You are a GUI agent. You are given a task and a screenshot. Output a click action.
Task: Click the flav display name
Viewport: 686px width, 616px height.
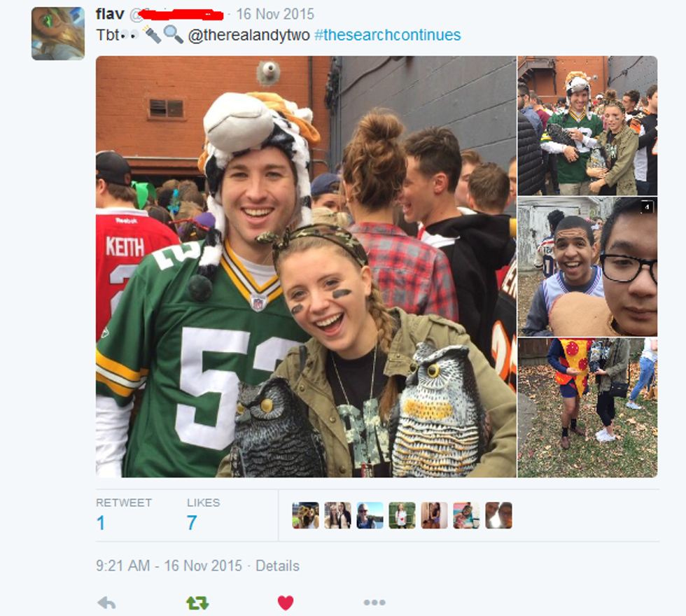[x=110, y=14]
